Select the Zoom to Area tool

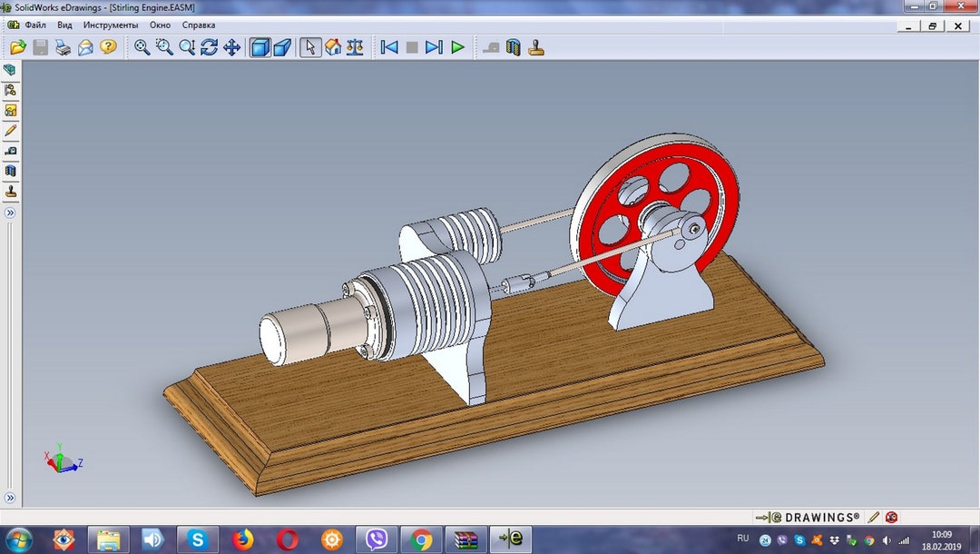[x=164, y=47]
